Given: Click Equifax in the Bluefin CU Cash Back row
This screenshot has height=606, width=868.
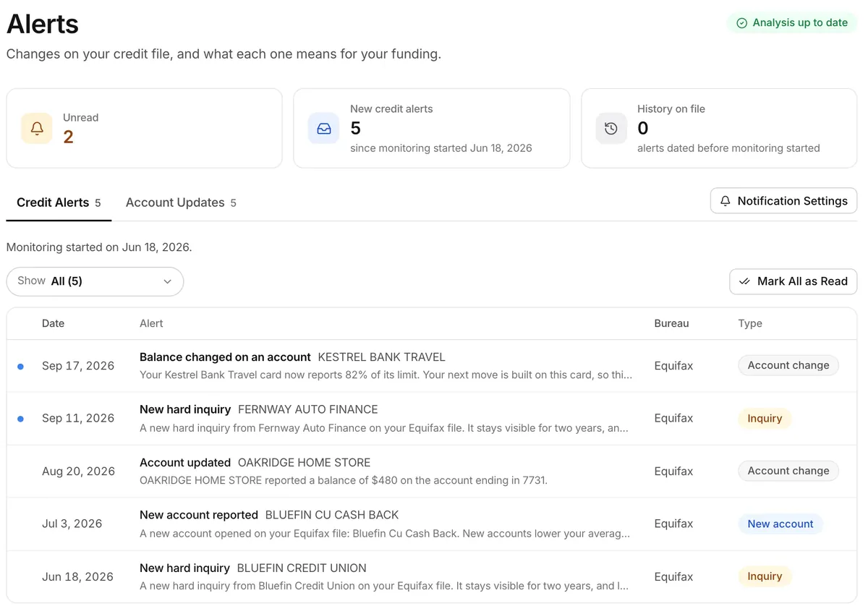Looking at the screenshot, I should click(x=673, y=524).
